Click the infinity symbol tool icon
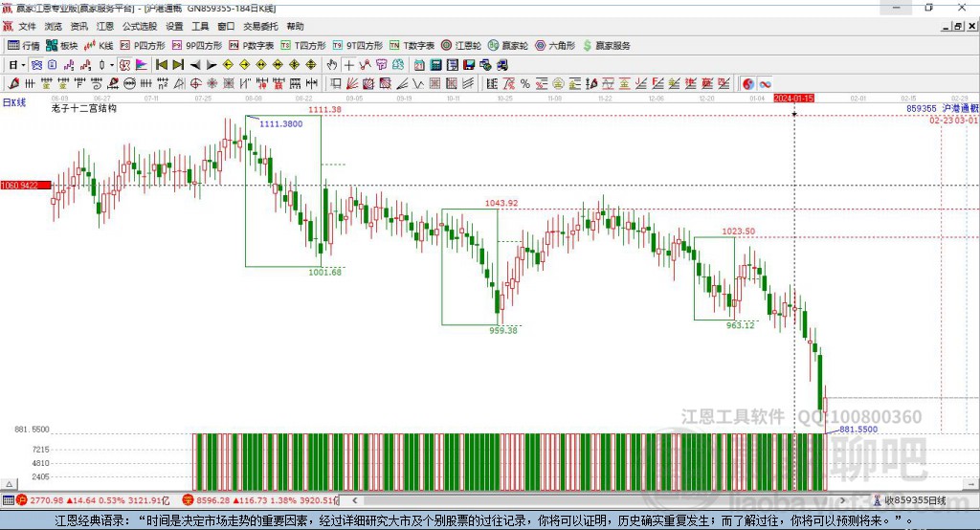Image resolution: width=980 pixels, height=530 pixels. click(x=766, y=83)
